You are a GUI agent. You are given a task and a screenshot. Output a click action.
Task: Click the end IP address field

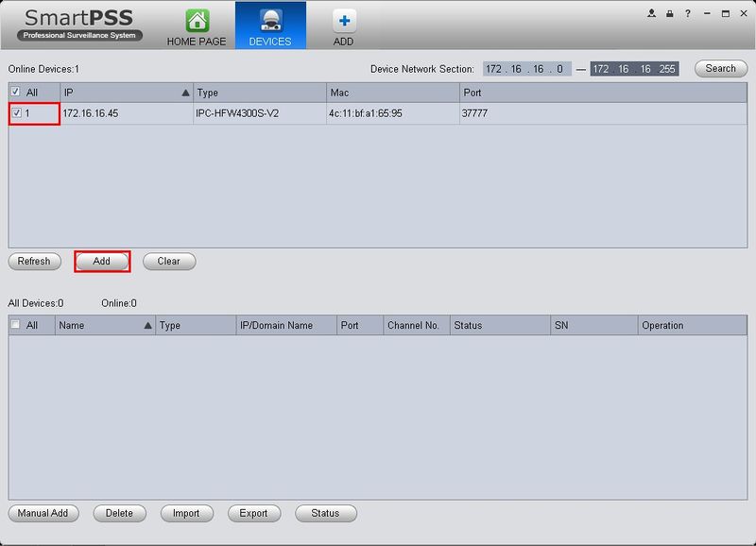click(x=634, y=69)
